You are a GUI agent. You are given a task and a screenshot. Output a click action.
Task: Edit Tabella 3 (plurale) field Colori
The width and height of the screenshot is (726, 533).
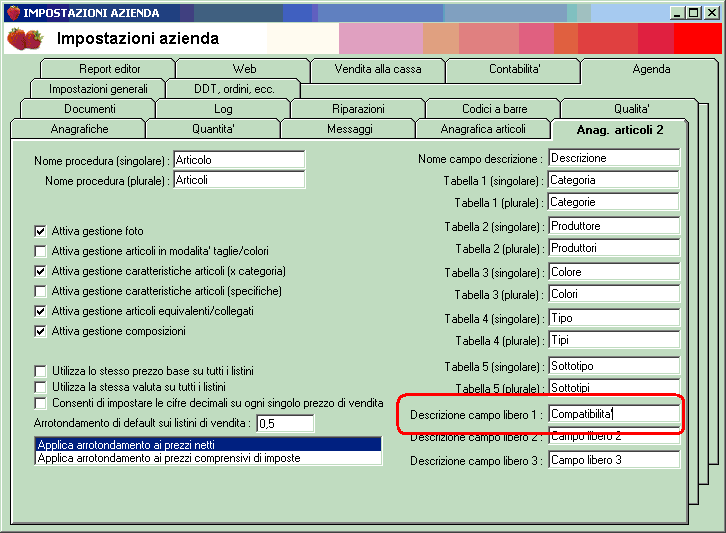[614, 294]
